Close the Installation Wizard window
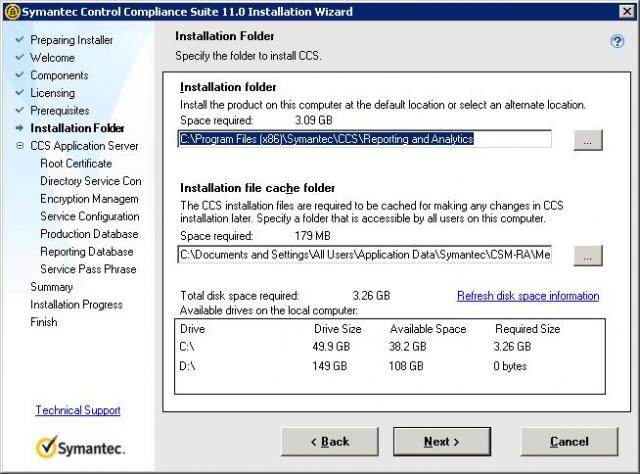 point(626,11)
